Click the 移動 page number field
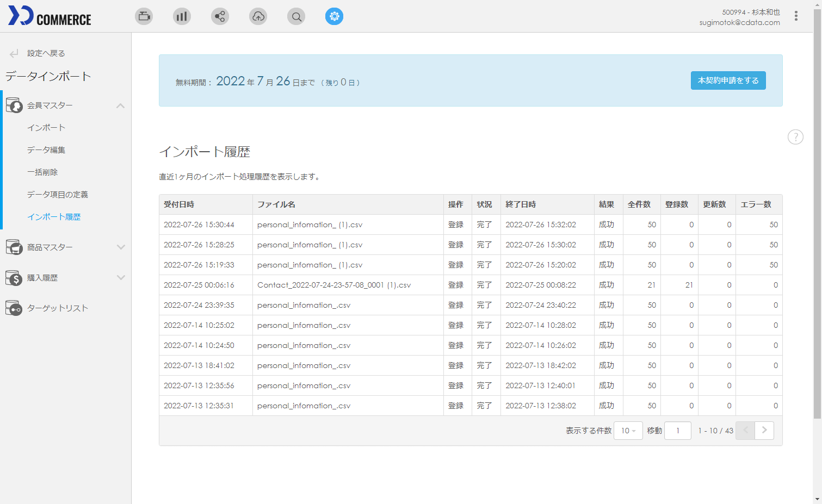This screenshot has height=504, width=822. click(x=677, y=431)
